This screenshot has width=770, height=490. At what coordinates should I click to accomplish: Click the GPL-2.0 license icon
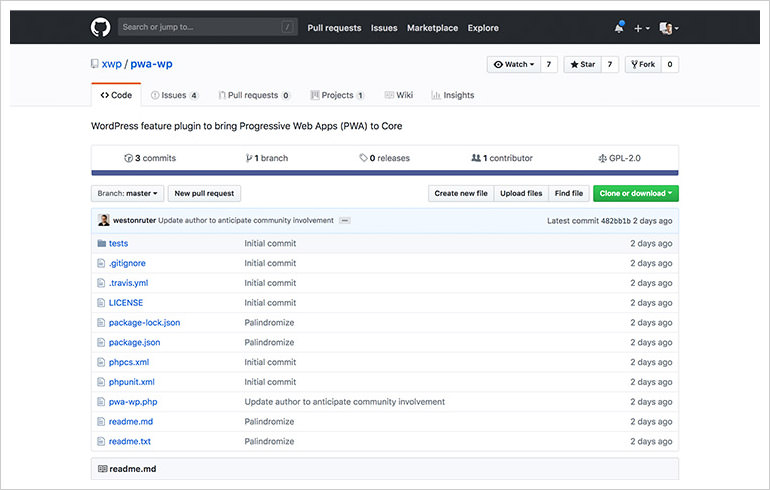tap(602, 158)
